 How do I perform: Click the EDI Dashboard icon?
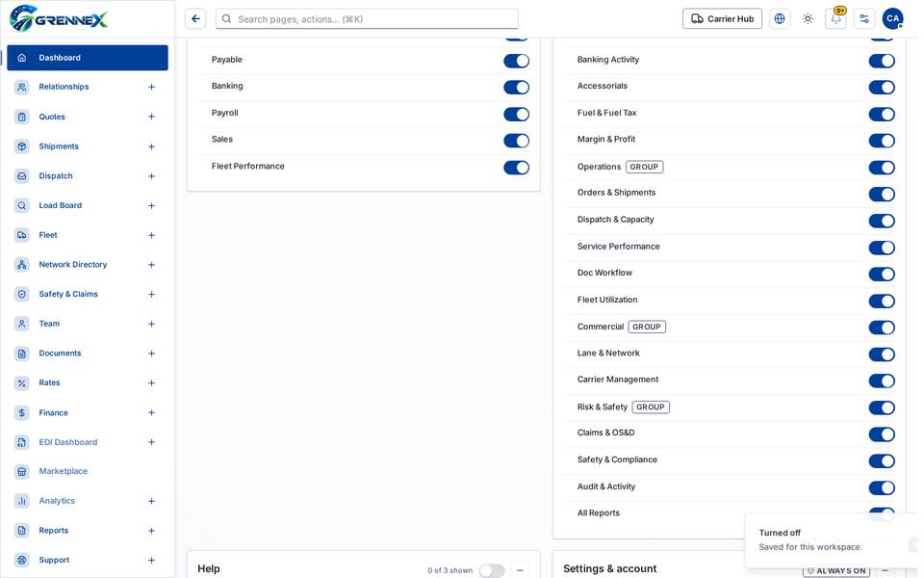click(22, 442)
